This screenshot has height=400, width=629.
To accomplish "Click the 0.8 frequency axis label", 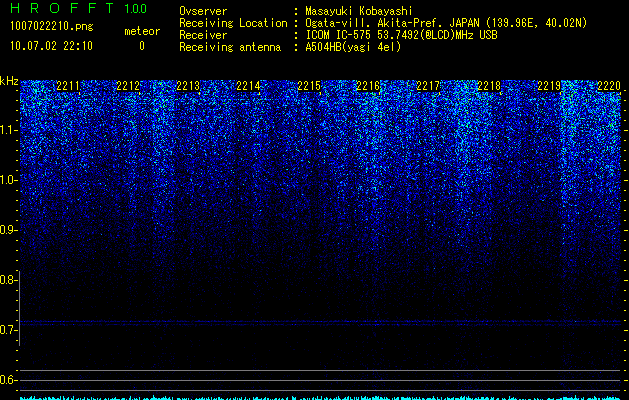I will coord(8,280).
